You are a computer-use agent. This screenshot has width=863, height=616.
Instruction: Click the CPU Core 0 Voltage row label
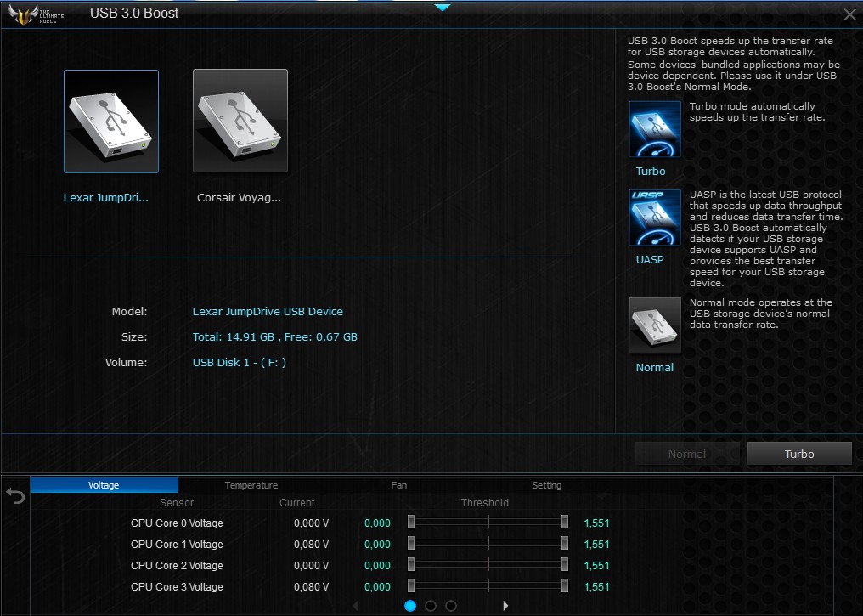(177, 523)
